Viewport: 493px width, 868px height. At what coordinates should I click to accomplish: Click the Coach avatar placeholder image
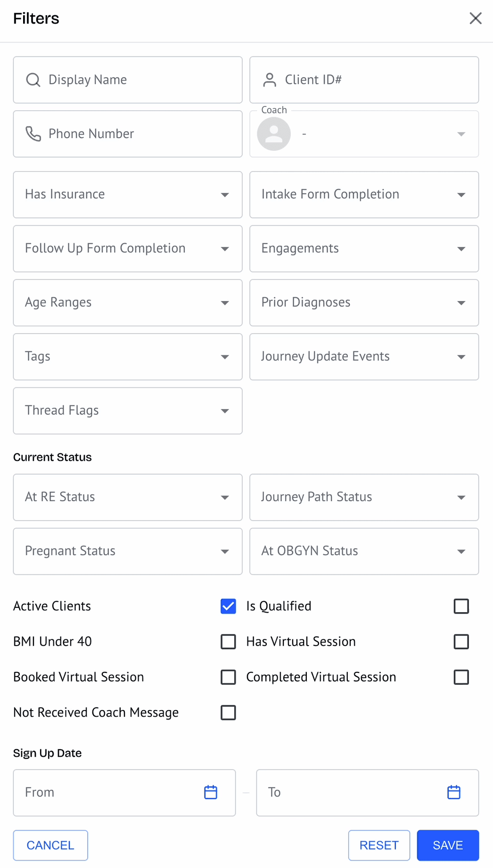click(x=274, y=134)
